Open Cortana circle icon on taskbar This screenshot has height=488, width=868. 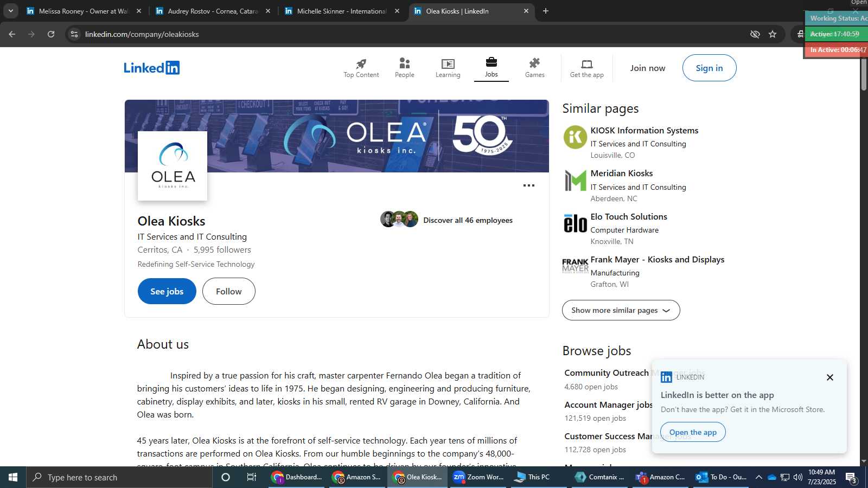click(226, 477)
